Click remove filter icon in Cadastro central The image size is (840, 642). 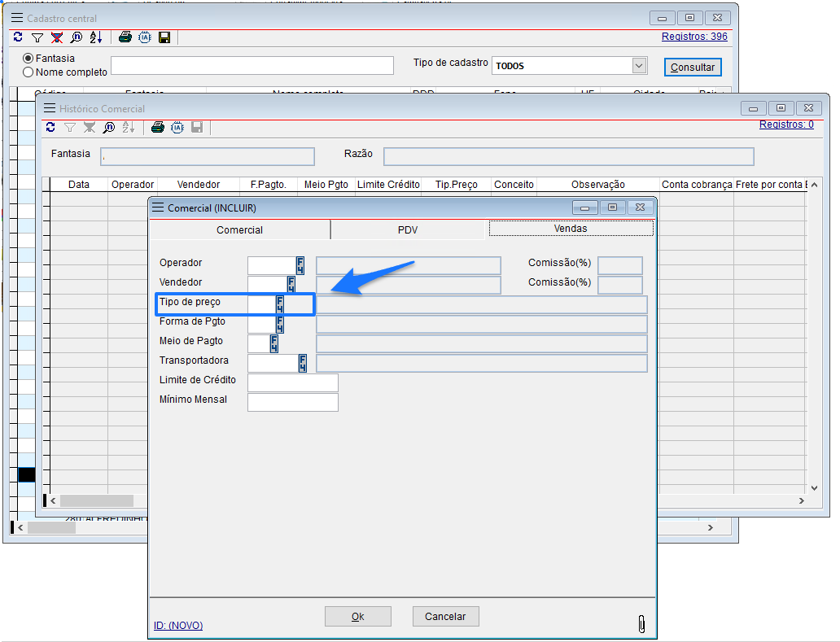pyautogui.click(x=56, y=37)
